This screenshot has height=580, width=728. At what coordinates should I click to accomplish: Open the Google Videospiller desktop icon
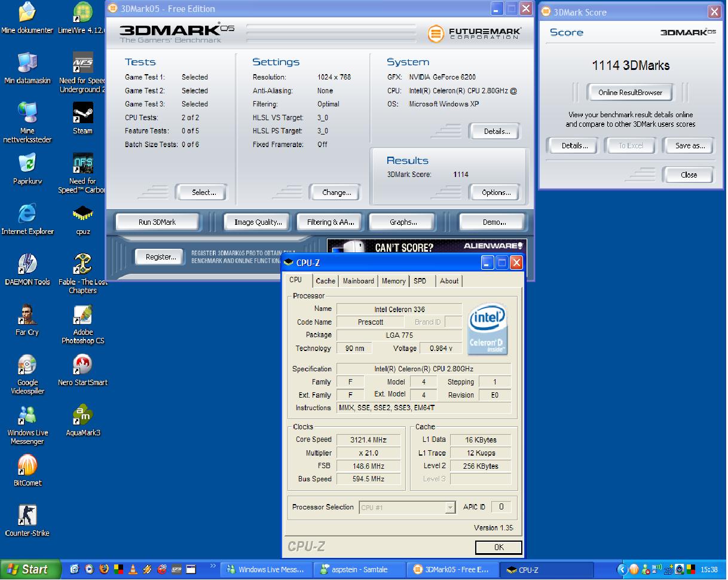27,374
